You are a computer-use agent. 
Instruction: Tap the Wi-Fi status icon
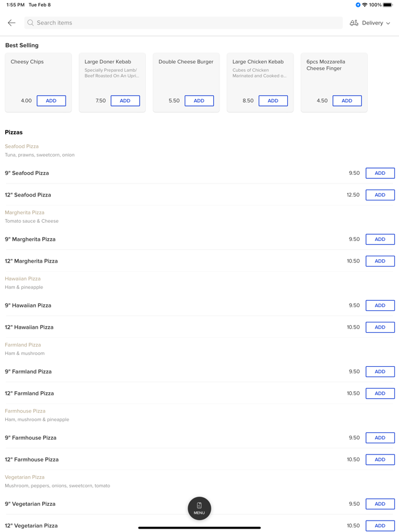[365, 5]
